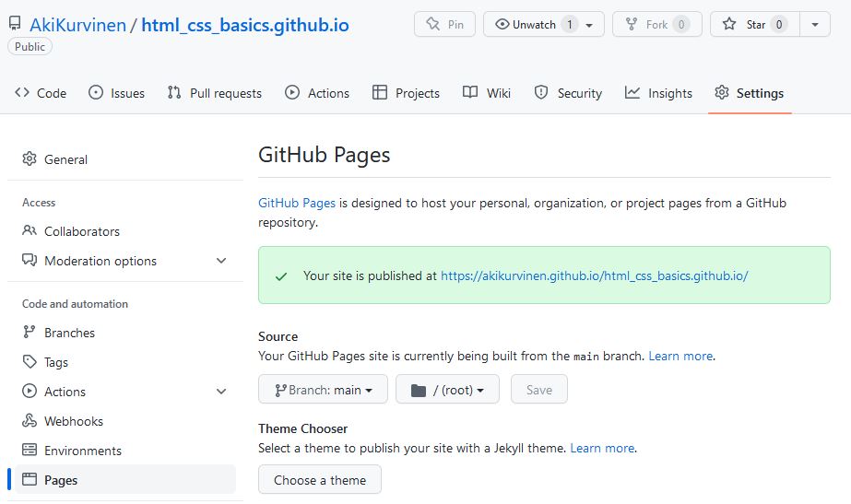The image size is (851, 504).
Task: Click the fork count badge showing 0
Action: pos(681,24)
